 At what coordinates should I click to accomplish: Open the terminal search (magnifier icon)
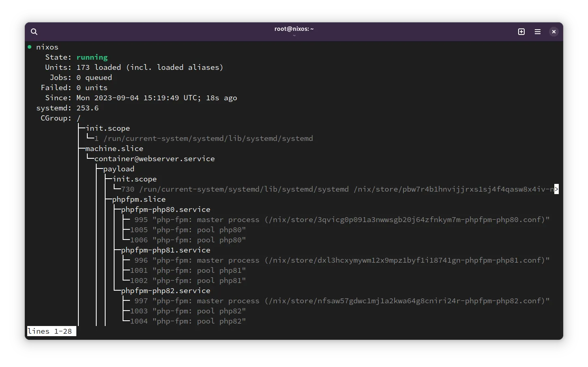(34, 31)
